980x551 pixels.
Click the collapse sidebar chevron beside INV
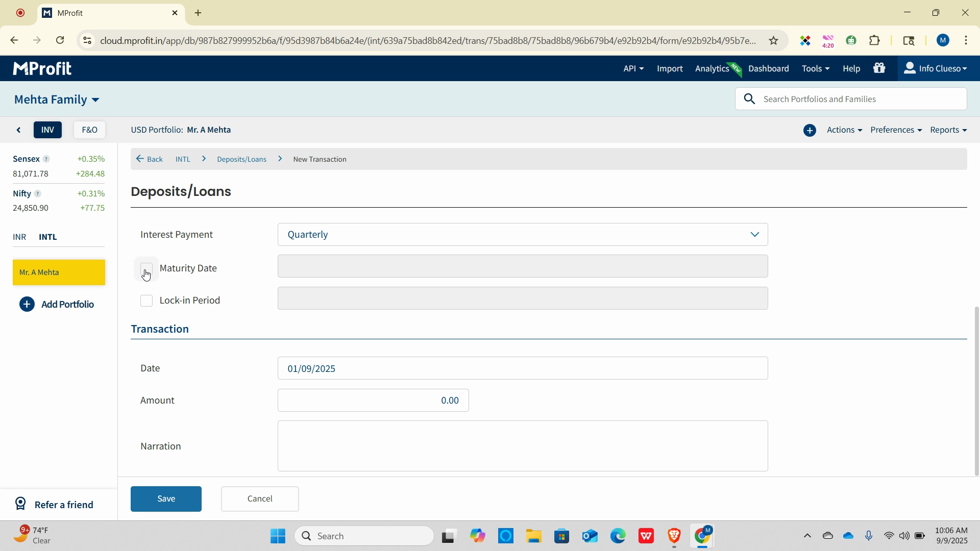pos(19,130)
